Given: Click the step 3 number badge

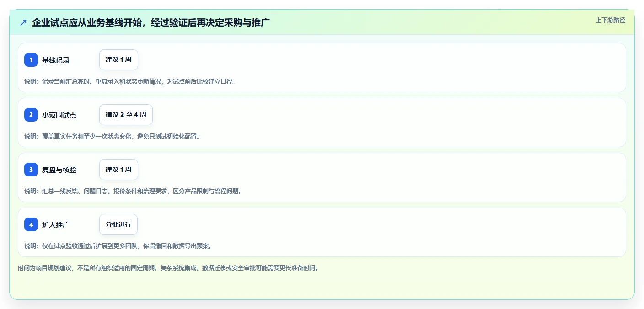Looking at the screenshot, I should pos(31,170).
